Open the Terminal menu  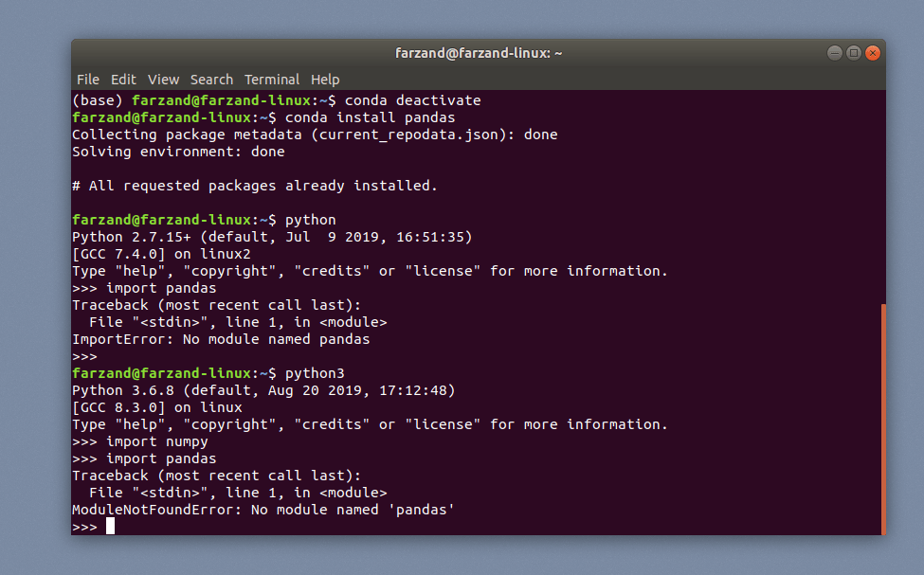tap(272, 80)
